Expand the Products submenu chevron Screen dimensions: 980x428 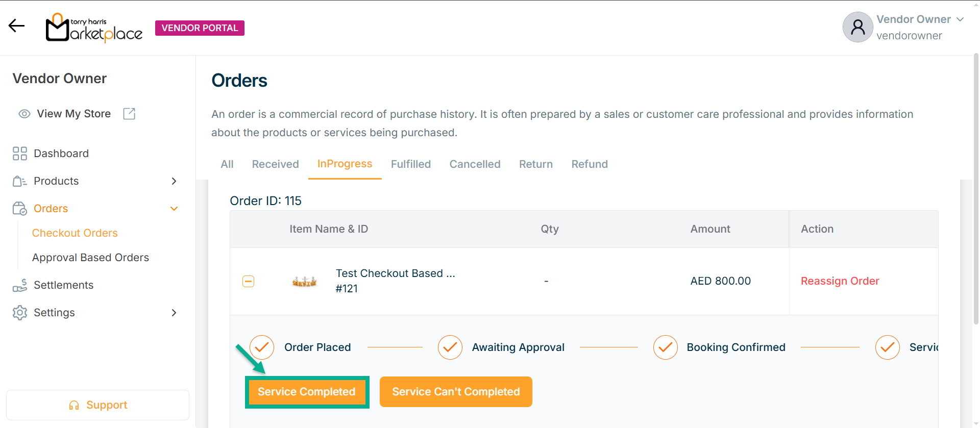pyautogui.click(x=174, y=181)
